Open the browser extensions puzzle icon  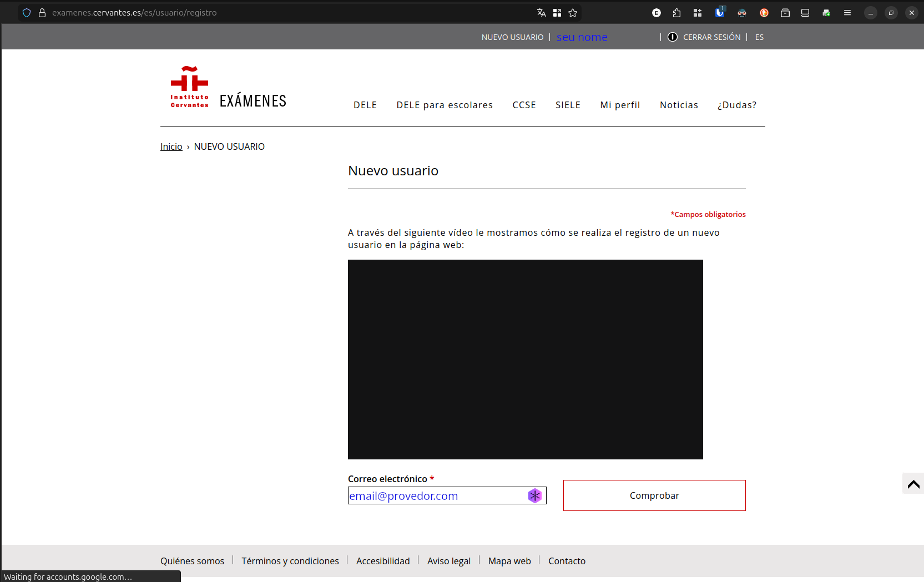pyautogui.click(x=676, y=13)
